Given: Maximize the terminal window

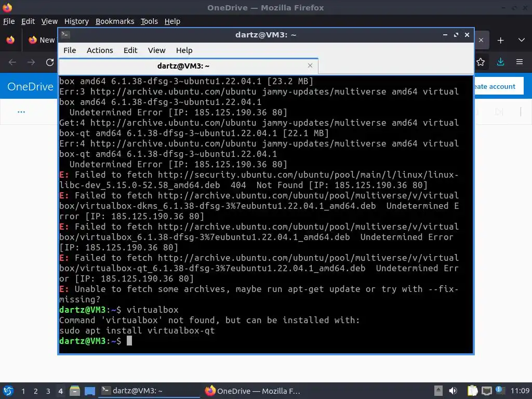Looking at the screenshot, I should tap(456, 35).
